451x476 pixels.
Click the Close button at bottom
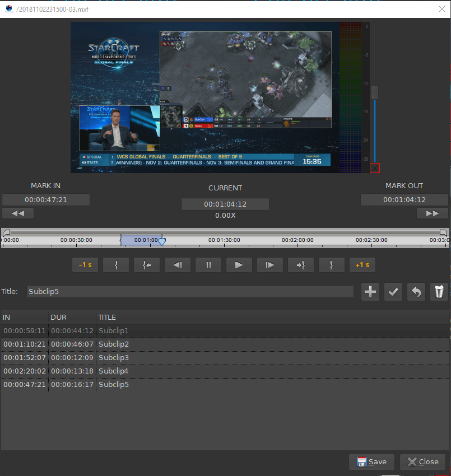tap(423, 462)
